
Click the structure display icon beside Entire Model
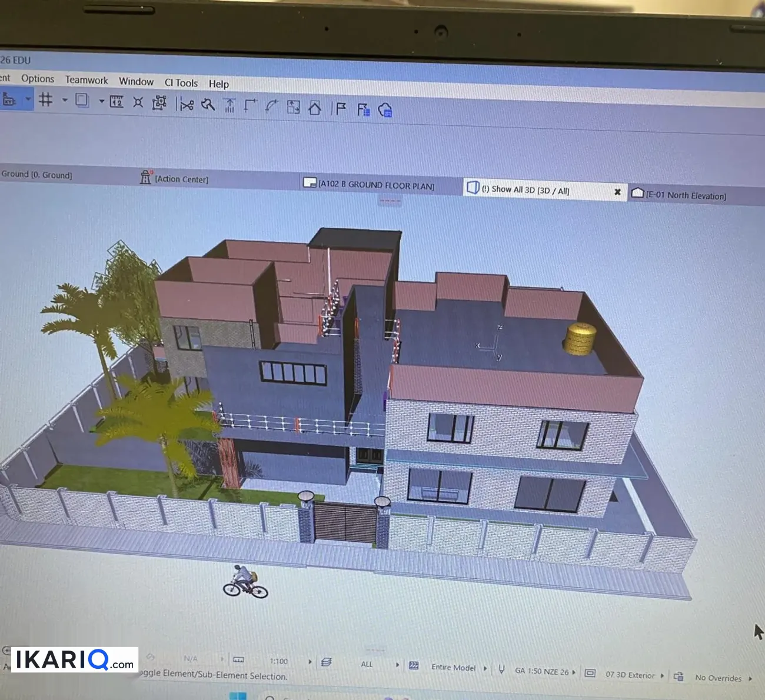(414, 665)
